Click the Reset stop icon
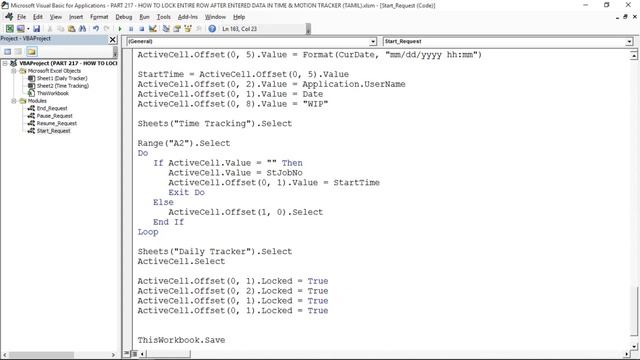This screenshot has height=360, width=640. coord(141,29)
